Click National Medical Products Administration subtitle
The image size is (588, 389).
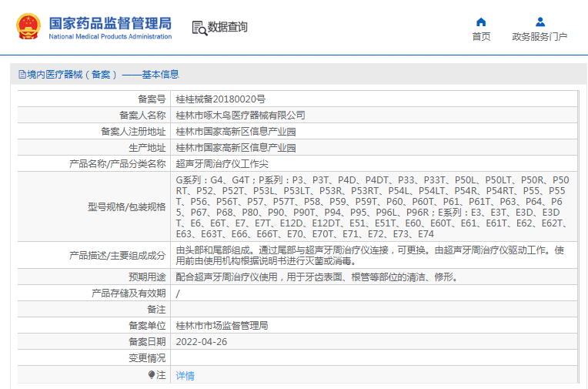click(x=110, y=36)
